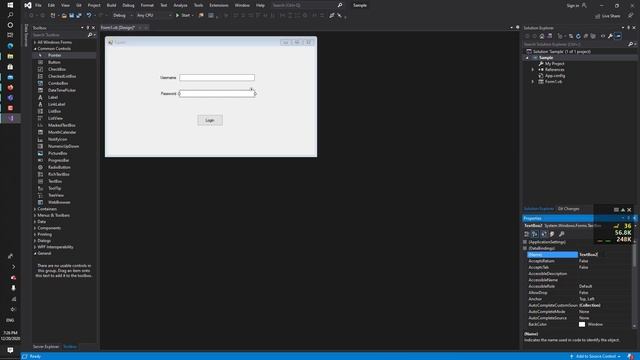Select the Form1.vb [Design] document tab
The height and width of the screenshot is (360, 640).
point(118,27)
